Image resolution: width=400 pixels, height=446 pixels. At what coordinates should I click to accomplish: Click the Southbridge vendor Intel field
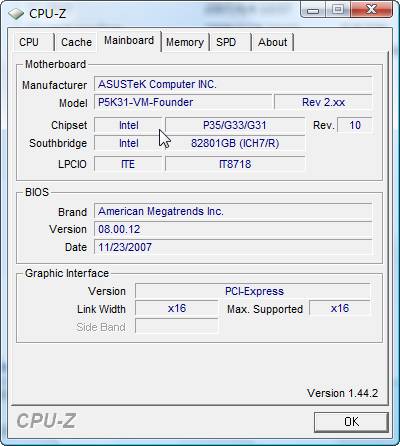tap(129, 143)
